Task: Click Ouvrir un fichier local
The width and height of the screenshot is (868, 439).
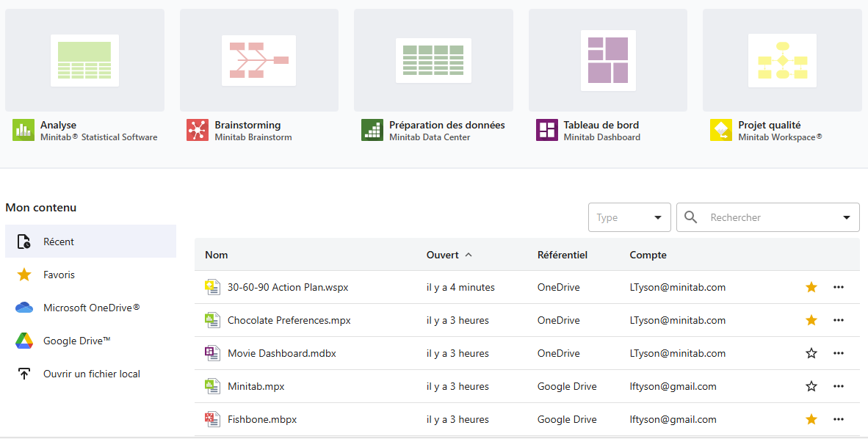Action: pyautogui.click(x=91, y=374)
